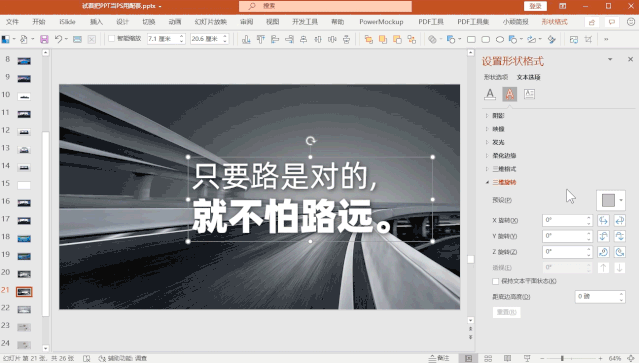This screenshot has width=639, height=363.
Task: Click the X rotation degree input field
Action: 564,220
